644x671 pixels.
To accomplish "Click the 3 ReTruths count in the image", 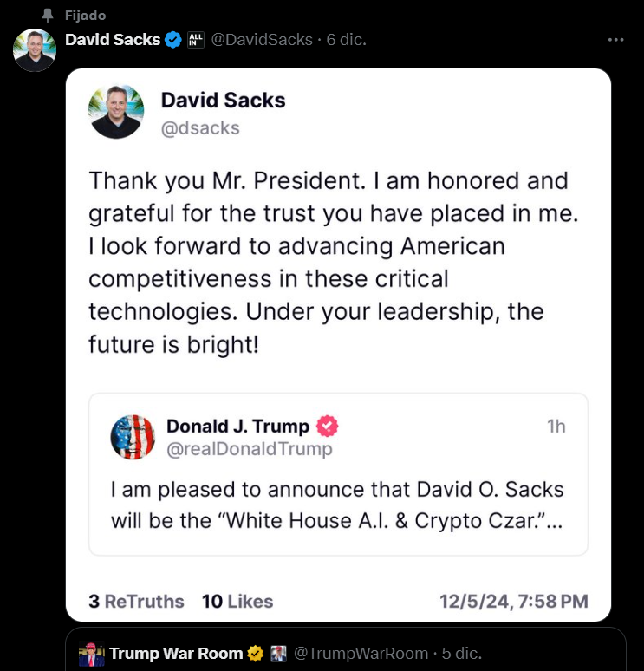I will pyautogui.click(x=136, y=601).
